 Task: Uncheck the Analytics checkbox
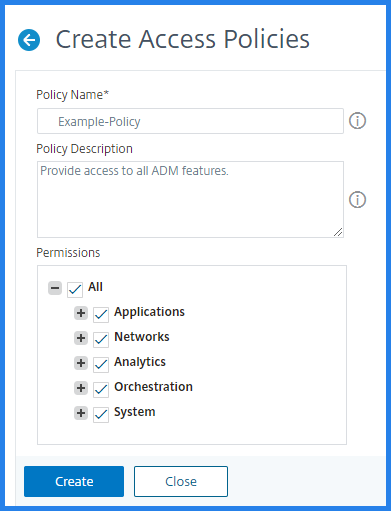(x=101, y=365)
